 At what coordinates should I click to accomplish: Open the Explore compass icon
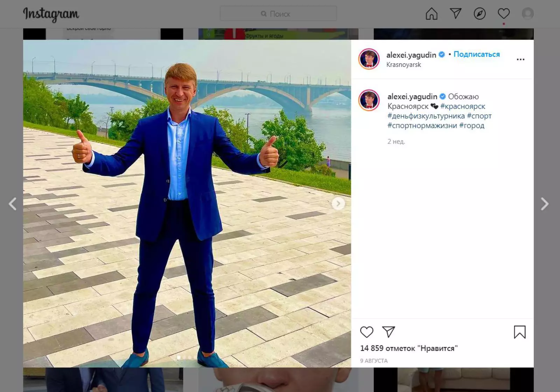479,14
